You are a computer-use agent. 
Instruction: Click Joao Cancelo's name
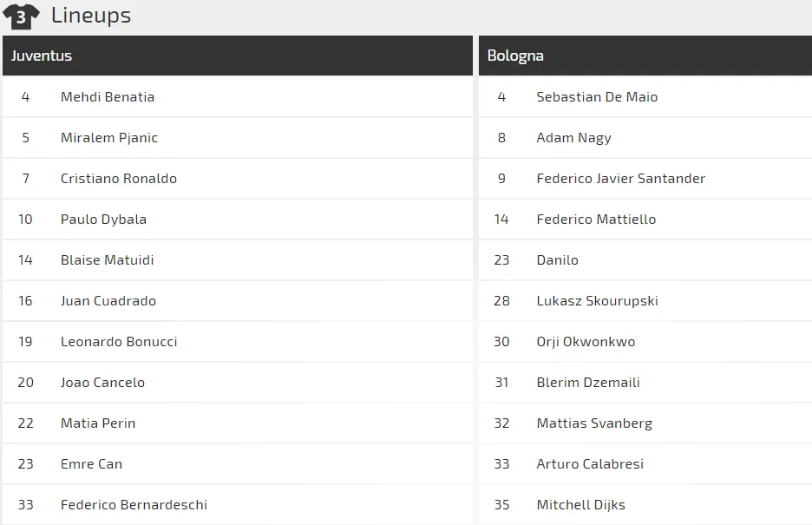[x=102, y=383]
